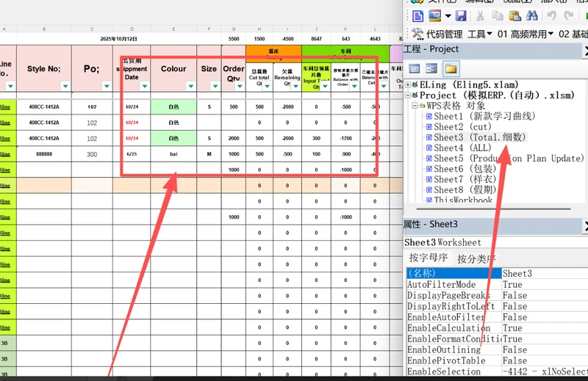
Task: Click the horizontal scrollbar of Project tree
Action: [493, 208]
